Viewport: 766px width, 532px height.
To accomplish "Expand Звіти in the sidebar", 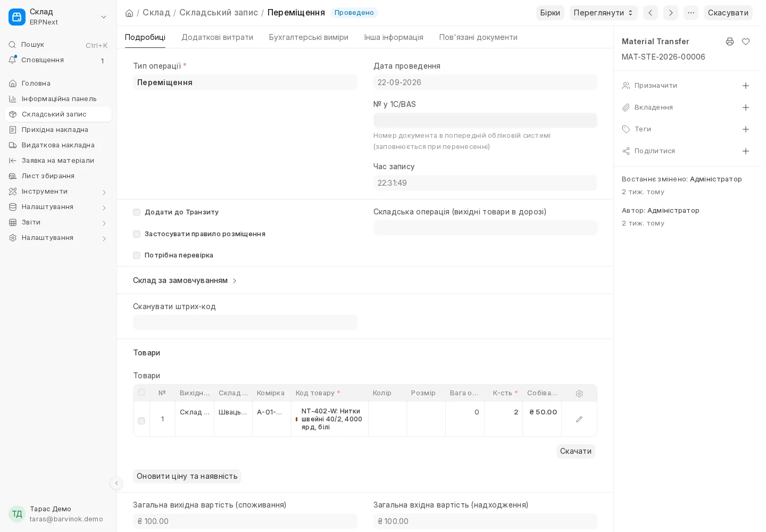I will click(x=58, y=222).
